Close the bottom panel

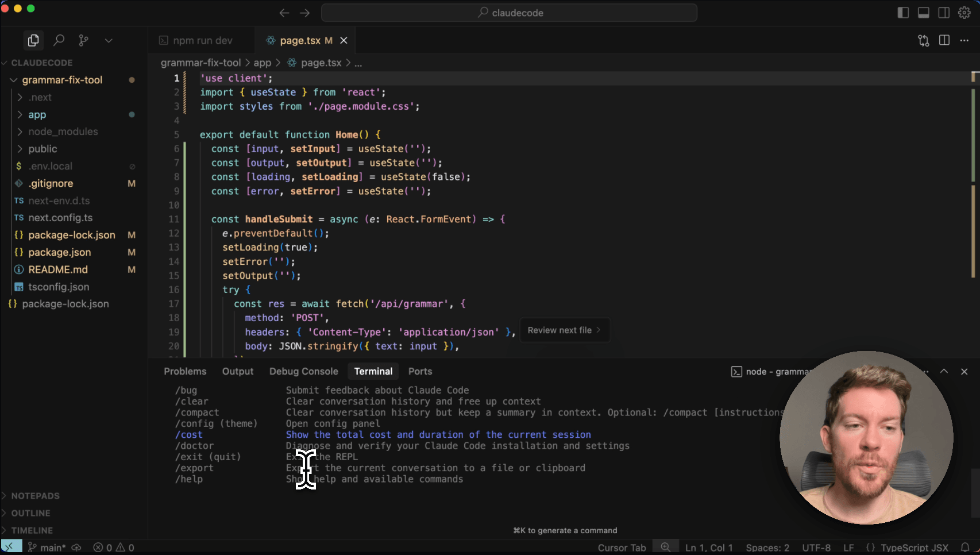(x=964, y=372)
